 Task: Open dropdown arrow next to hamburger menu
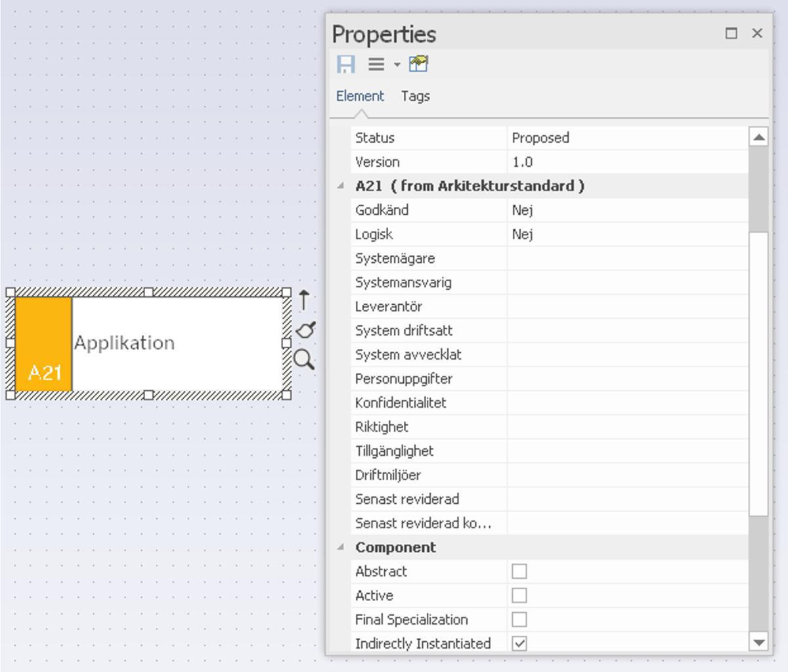pos(397,65)
